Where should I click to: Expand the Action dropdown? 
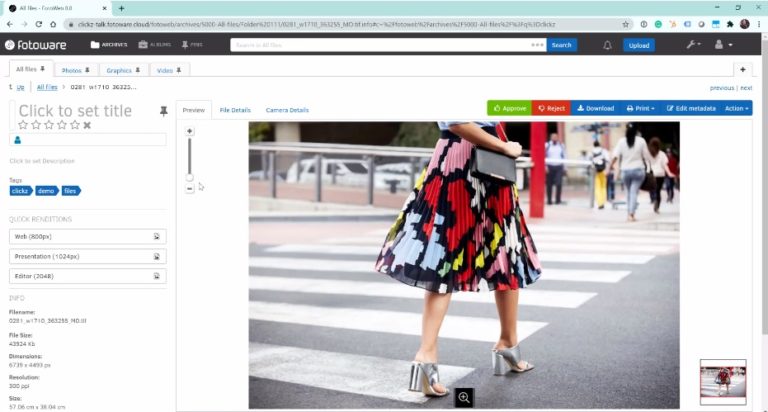click(737, 108)
